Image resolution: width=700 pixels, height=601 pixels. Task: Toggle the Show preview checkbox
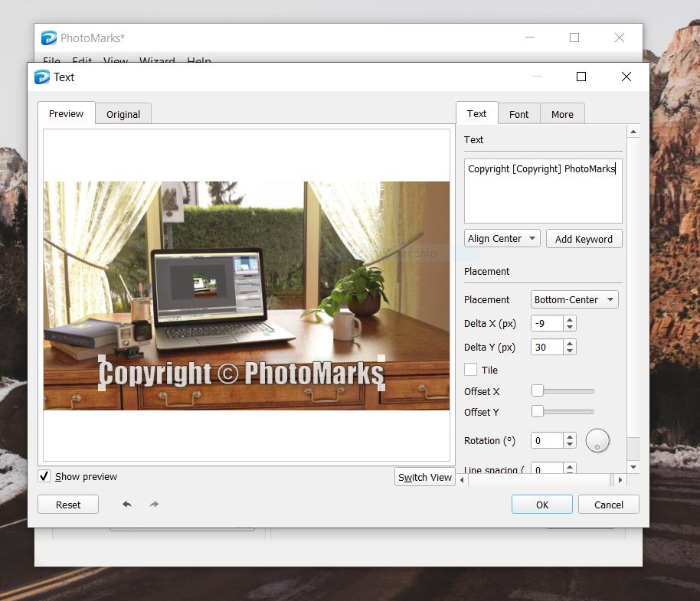pyautogui.click(x=44, y=476)
